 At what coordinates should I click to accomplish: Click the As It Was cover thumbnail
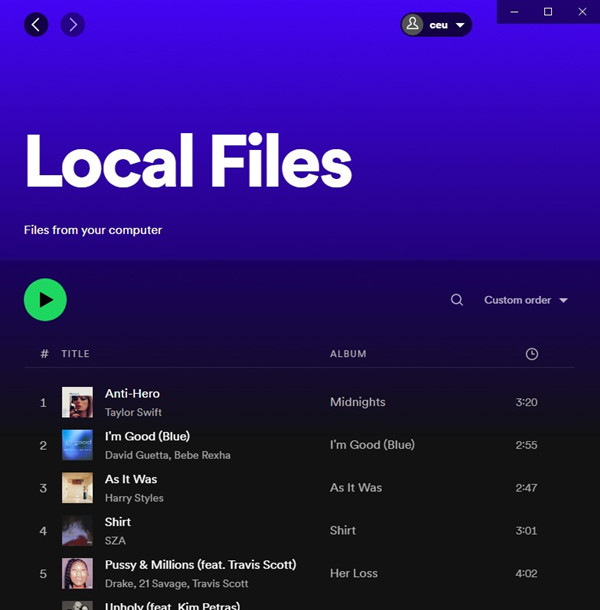pyautogui.click(x=77, y=488)
